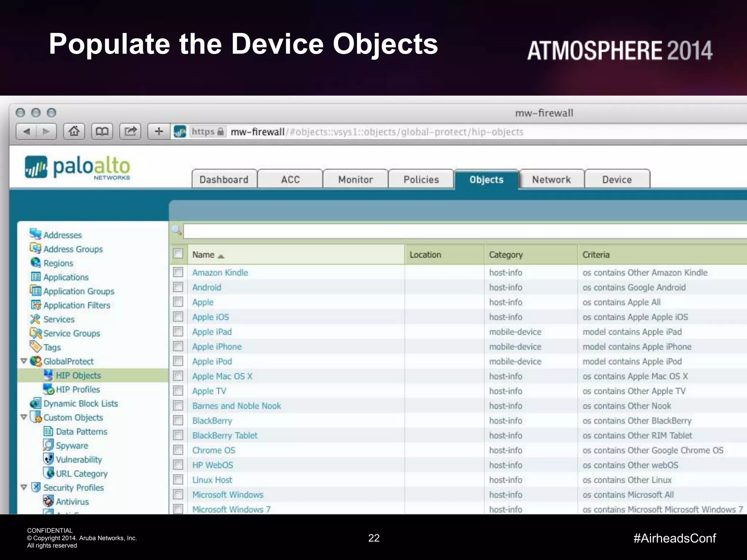Click the magnifier search icon above table
Image resolution: width=747 pixels, height=560 pixels.
(x=177, y=230)
